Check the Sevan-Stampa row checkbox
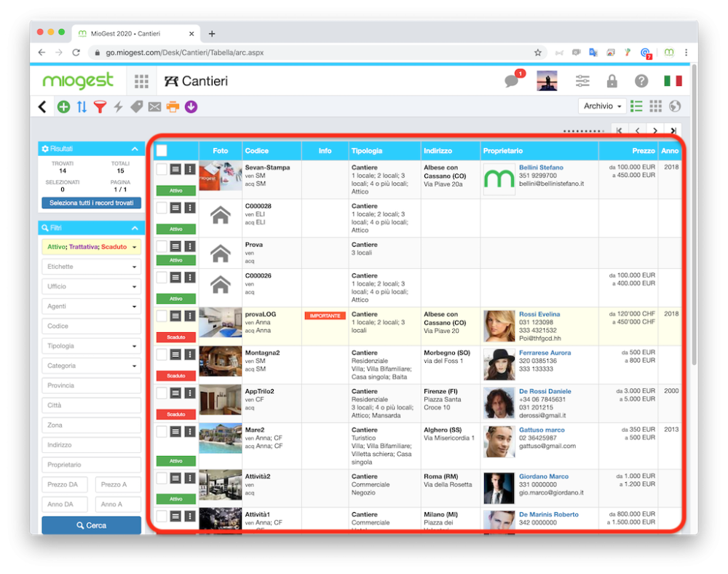 pyautogui.click(x=161, y=169)
